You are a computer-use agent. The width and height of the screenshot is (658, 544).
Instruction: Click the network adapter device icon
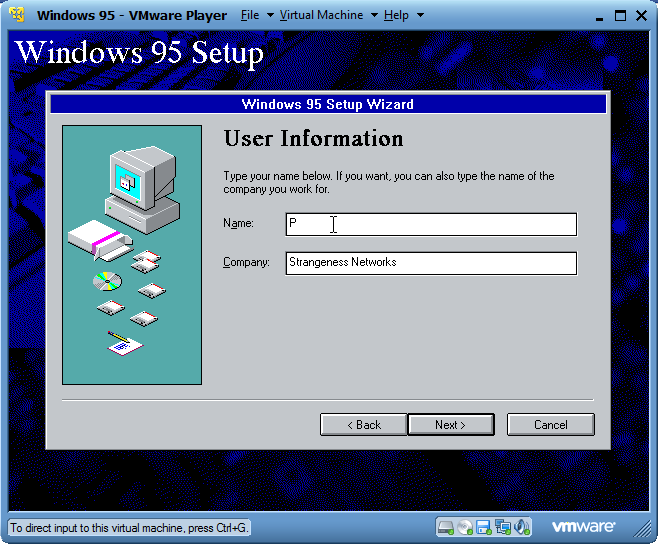(x=503, y=527)
